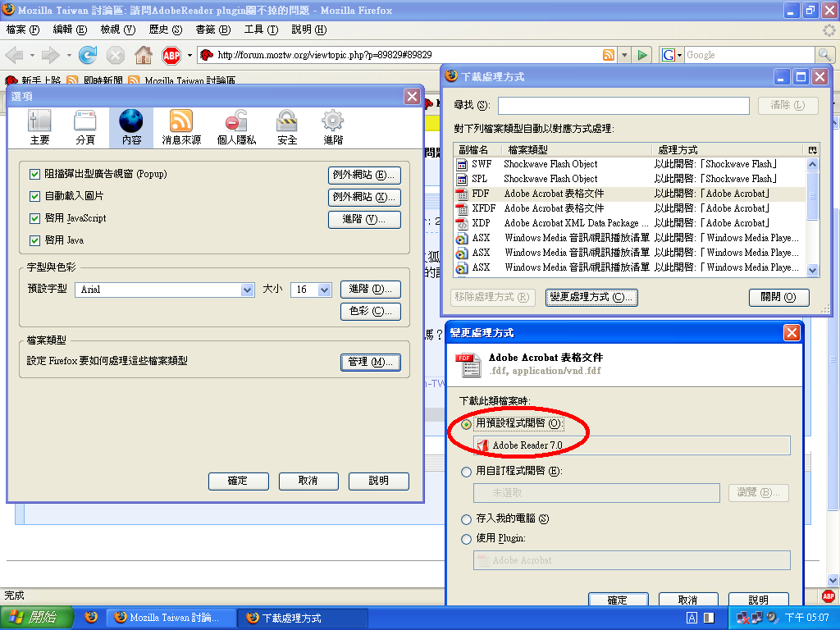The width and height of the screenshot is (840, 630).
Task: Open the 進階 advanced gear panel
Action: 333,128
